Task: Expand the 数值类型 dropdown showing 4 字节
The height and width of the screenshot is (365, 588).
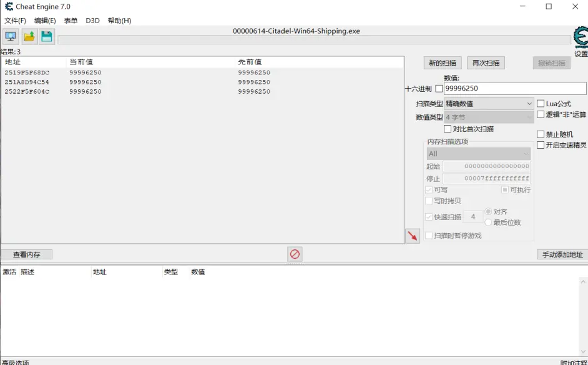Action: pyautogui.click(x=488, y=117)
